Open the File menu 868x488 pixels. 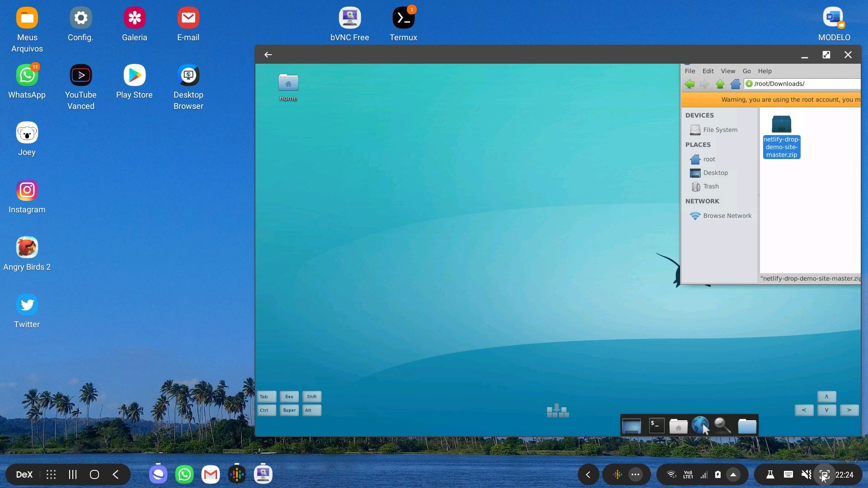point(690,71)
